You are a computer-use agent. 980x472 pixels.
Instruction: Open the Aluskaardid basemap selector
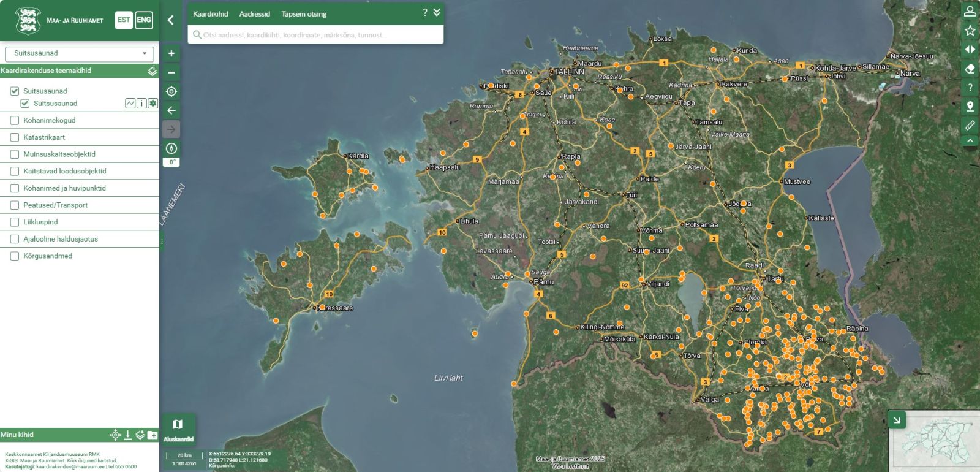tap(178, 428)
